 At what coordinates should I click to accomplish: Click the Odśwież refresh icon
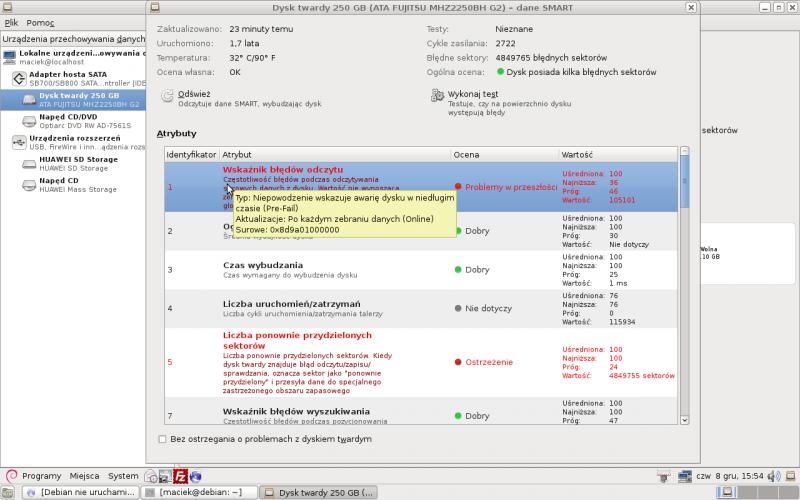pyautogui.click(x=167, y=96)
